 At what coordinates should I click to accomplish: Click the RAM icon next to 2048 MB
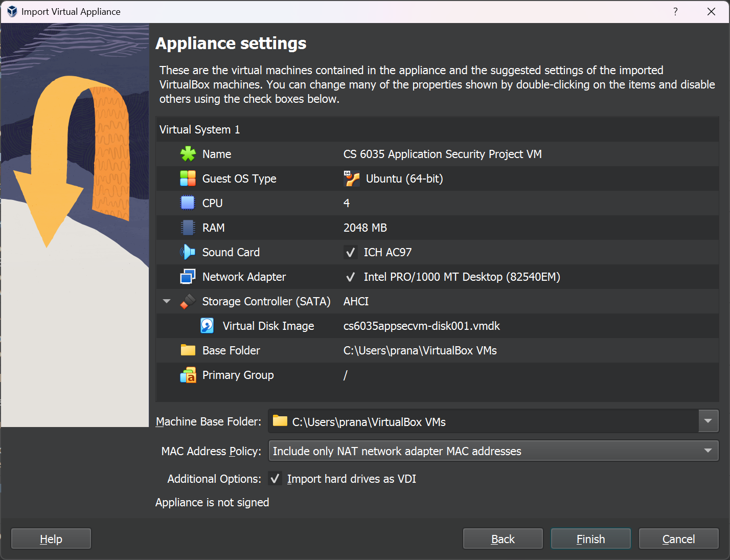(188, 228)
